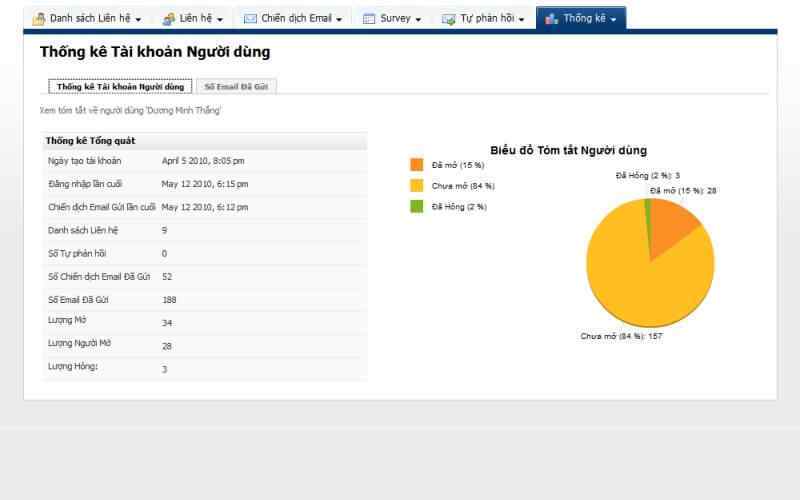Click the Danh sách Liên hệ contact-list icon
This screenshot has height=500, width=800.
39,19
